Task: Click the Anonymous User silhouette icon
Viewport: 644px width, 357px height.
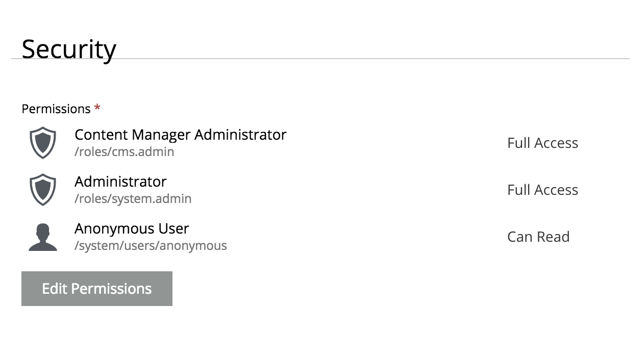Action: point(43,237)
